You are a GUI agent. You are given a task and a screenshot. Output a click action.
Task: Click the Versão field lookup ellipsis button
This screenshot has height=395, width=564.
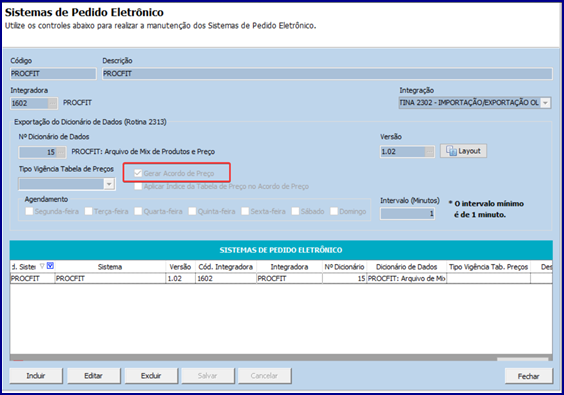click(x=429, y=152)
